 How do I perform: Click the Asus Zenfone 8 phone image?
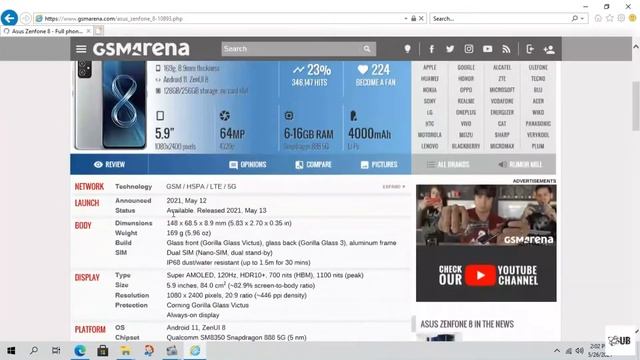pyautogui.click(x=110, y=105)
